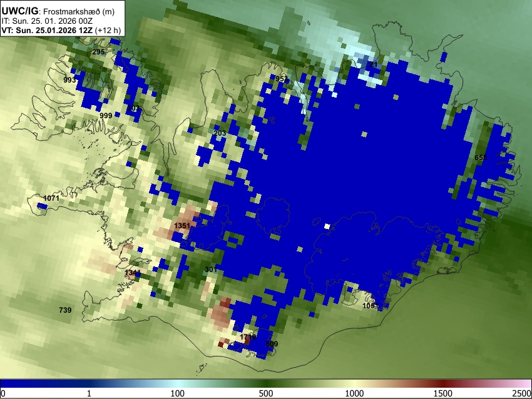Image resolution: width=532 pixels, height=399 pixels.
Task: Click the 'IT: Sun. 25. 01. 2026 00Z' line
Action: pyautogui.click(x=47, y=21)
